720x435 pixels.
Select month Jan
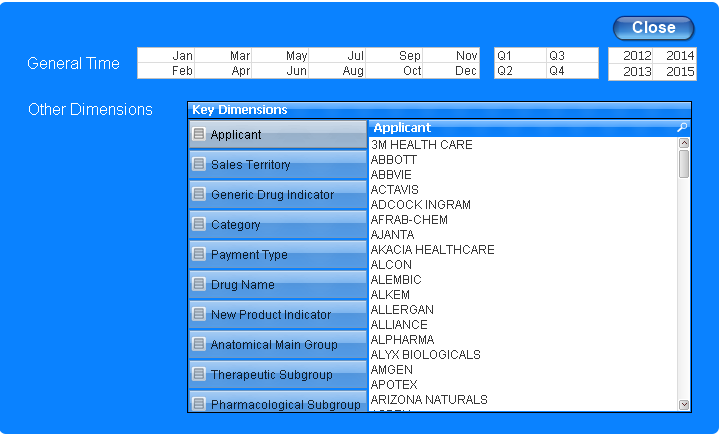click(166, 56)
